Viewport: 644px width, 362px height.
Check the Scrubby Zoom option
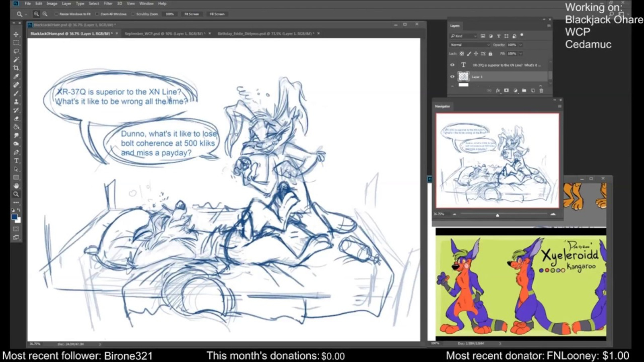click(x=133, y=14)
